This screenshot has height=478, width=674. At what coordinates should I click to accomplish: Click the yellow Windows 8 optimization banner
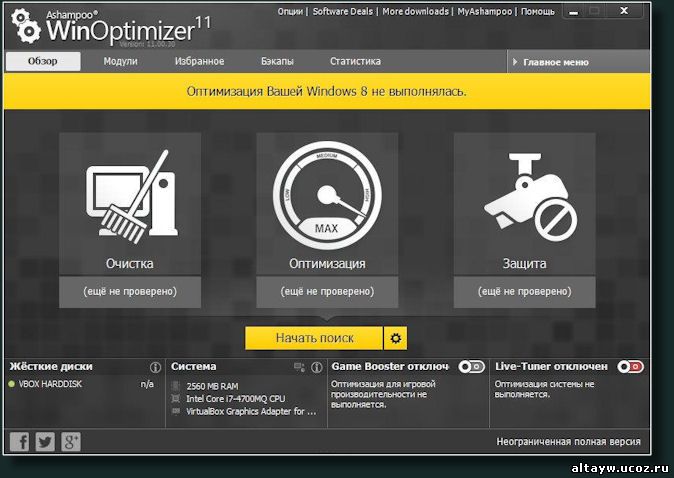click(x=327, y=91)
